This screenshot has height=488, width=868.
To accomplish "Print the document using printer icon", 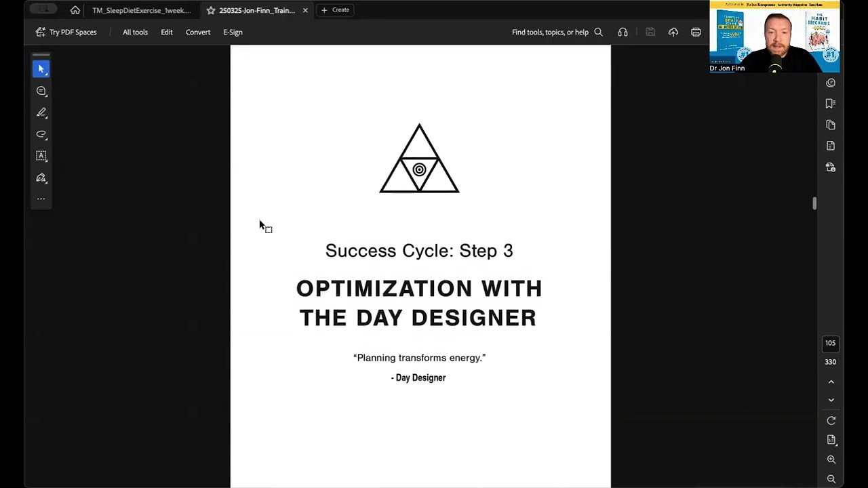I will point(696,32).
